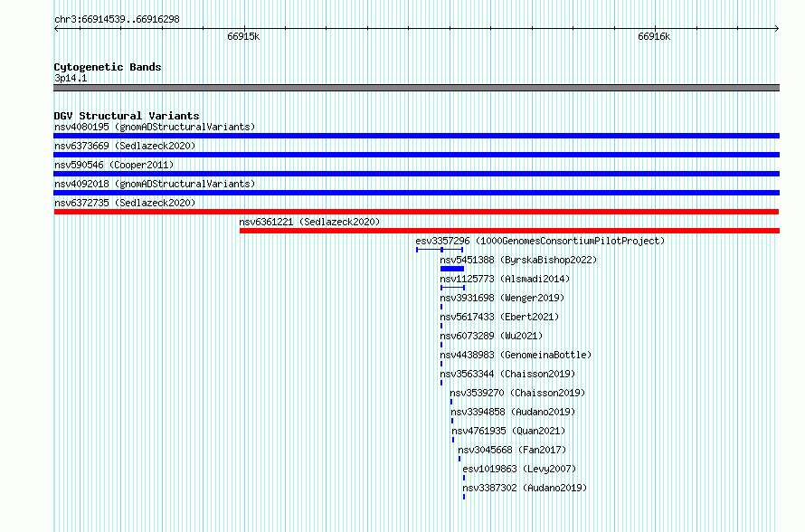Click the nsv3045668 (Fan2017) label
The image size is (805, 532).
pos(512,450)
